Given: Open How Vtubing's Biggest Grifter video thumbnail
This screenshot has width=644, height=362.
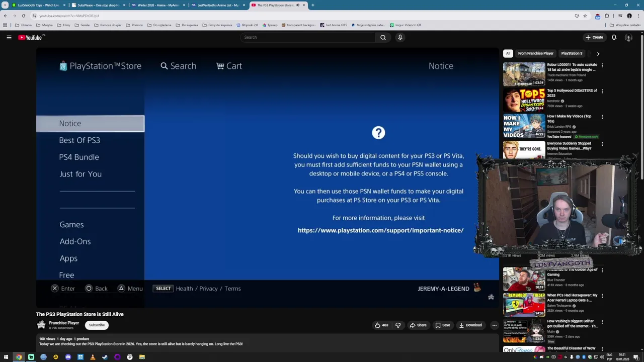Looking at the screenshot, I should 524,330.
